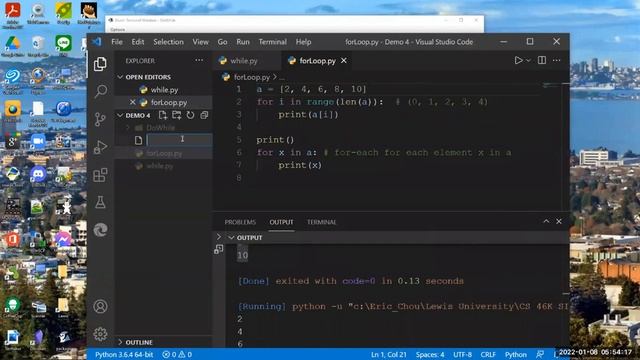Image resolution: width=640 pixels, height=360 pixels.
Task: Open the Discord desktop icon
Action: 38,176
